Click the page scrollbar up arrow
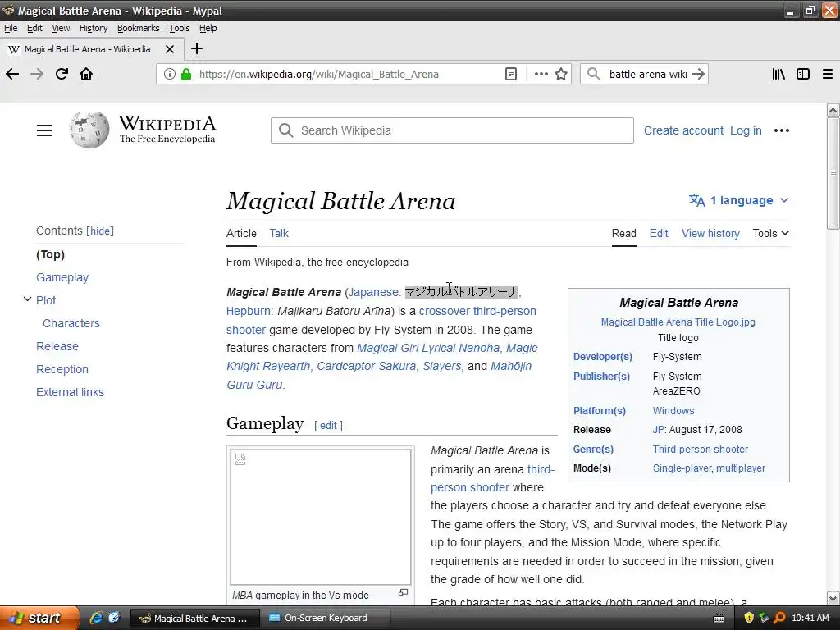The height and width of the screenshot is (630, 840). coord(833,111)
